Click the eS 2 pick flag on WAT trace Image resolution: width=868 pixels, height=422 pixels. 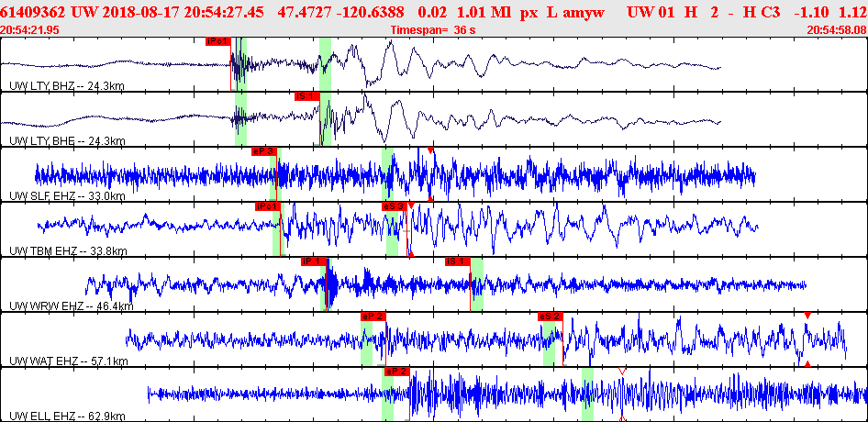pyautogui.click(x=551, y=316)
